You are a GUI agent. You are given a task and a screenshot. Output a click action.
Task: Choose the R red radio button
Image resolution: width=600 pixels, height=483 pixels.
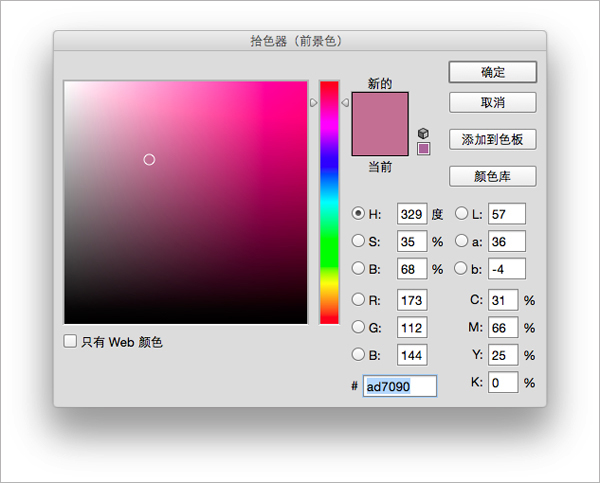[x=358, y=300]
